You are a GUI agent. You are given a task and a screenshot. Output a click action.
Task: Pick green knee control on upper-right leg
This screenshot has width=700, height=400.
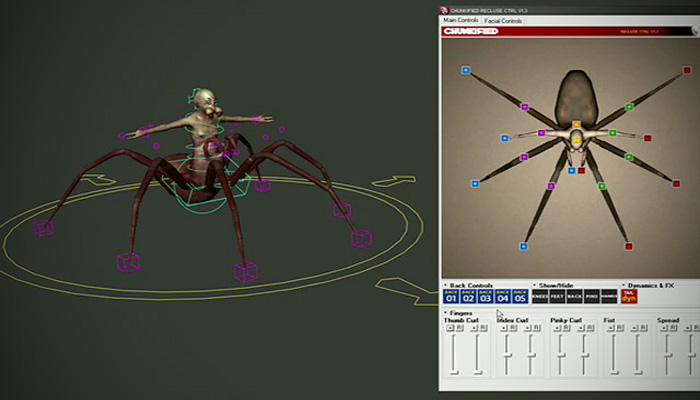pos(629,107)
